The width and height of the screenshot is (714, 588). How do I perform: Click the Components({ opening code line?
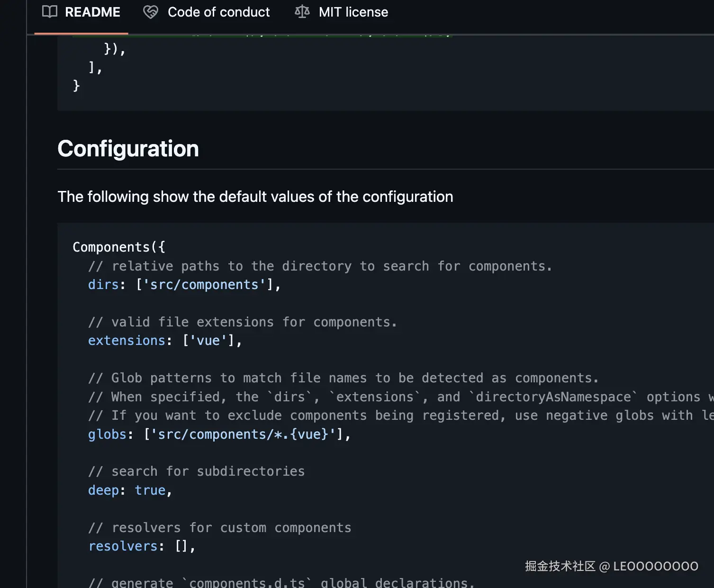(x=118, y=247)
